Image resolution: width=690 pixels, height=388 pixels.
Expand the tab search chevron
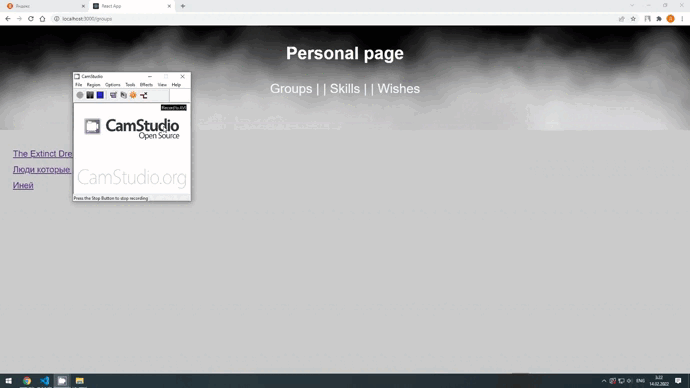click(632, 5)
